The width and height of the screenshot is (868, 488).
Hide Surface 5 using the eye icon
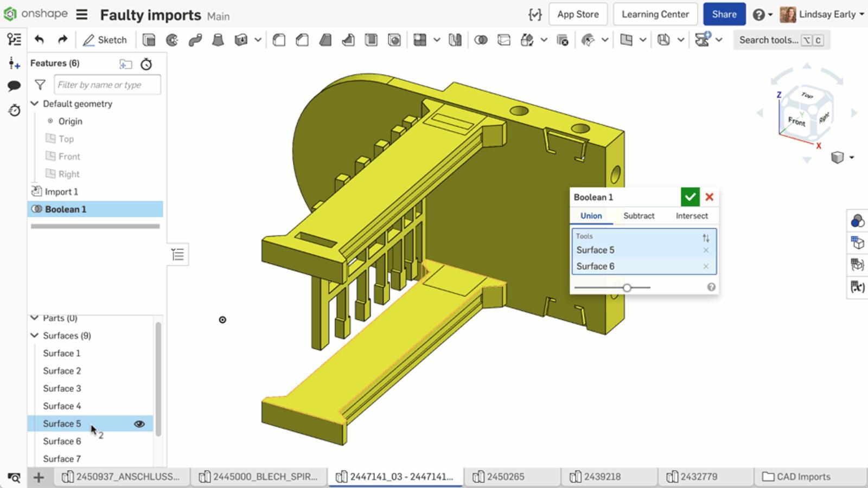[139, 423]
